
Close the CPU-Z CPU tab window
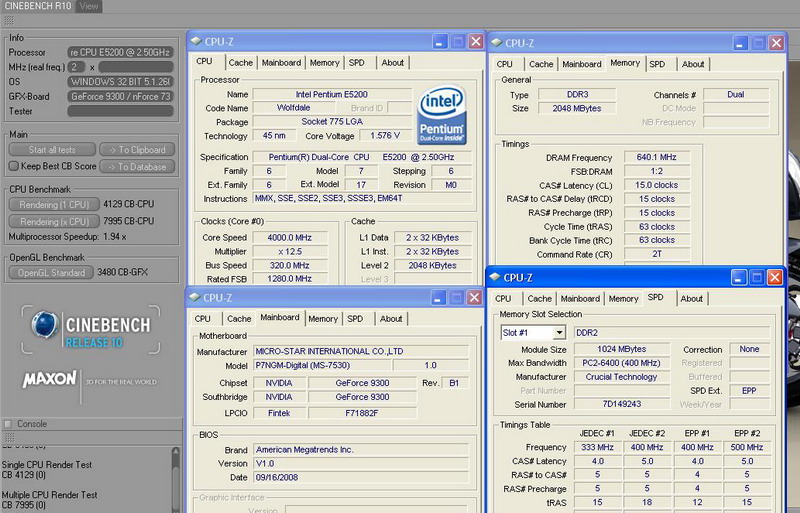click(476, 41)
